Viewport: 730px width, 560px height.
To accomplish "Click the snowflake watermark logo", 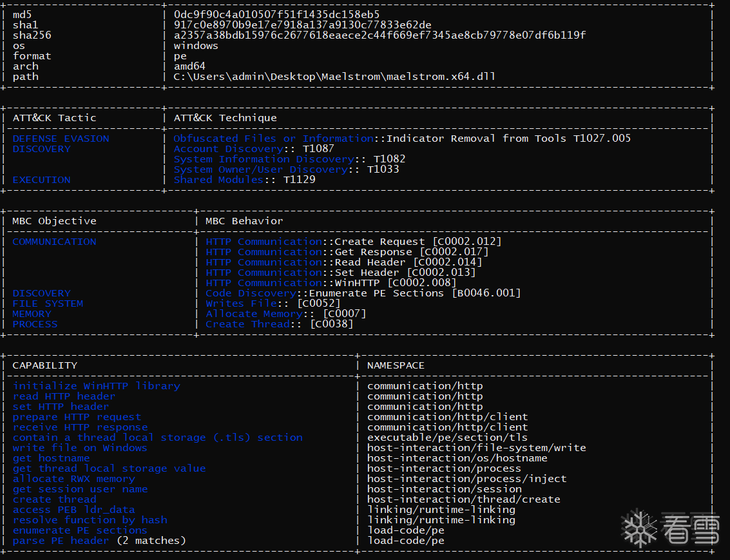I will tap(639, 527).
